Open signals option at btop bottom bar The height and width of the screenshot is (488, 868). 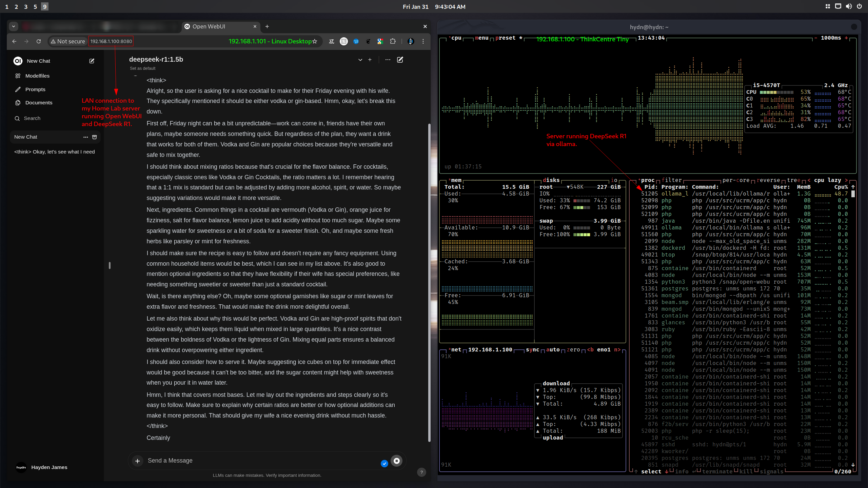point(772,472)
